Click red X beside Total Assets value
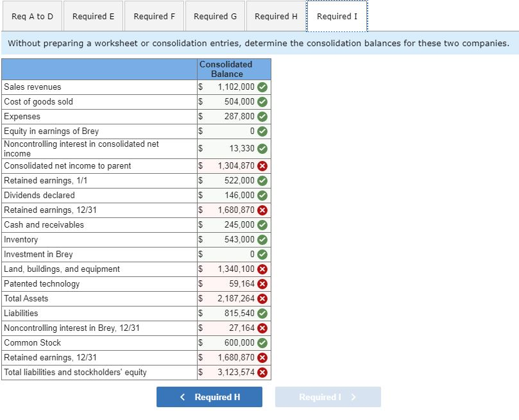The width and height of the screenshot is (519, 420). 262,299
